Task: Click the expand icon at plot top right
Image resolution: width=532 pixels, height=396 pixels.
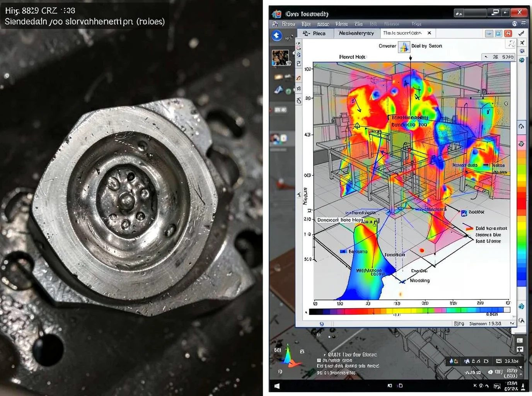Action: pyautogui.click(x=511, y=44)
